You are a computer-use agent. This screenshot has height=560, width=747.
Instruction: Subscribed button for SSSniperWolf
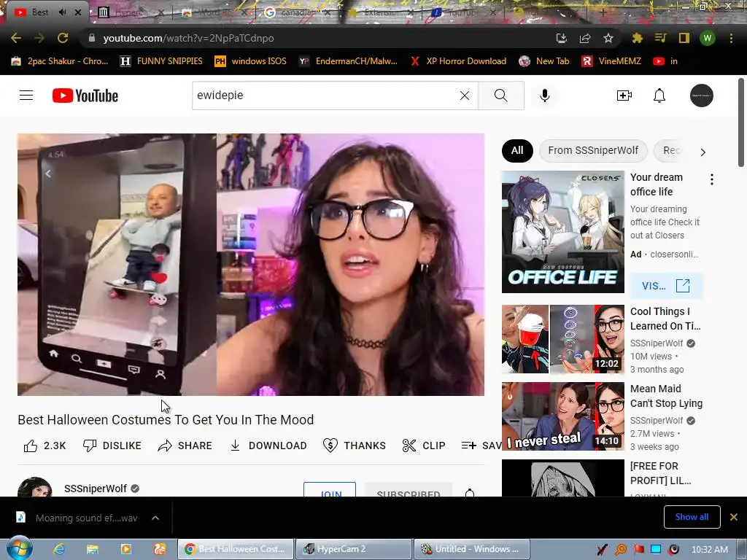pos(409,491)
